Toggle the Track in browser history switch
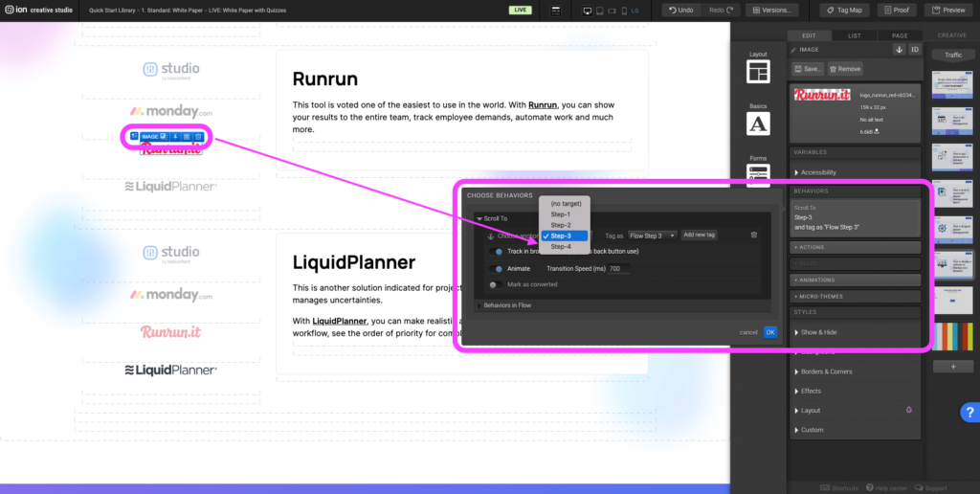Image resolution: width=980 pixels, height=494 pixels. [496, 252]
